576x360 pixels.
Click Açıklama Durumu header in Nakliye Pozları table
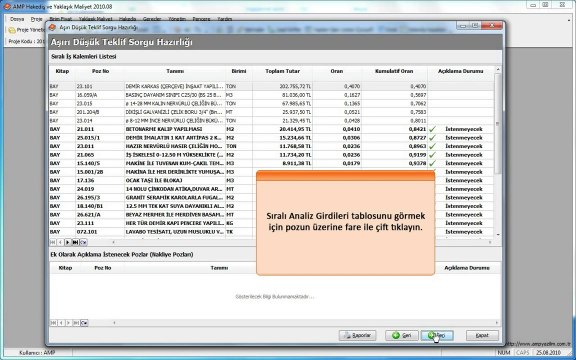pyautogui.click(x=467, y=268)
